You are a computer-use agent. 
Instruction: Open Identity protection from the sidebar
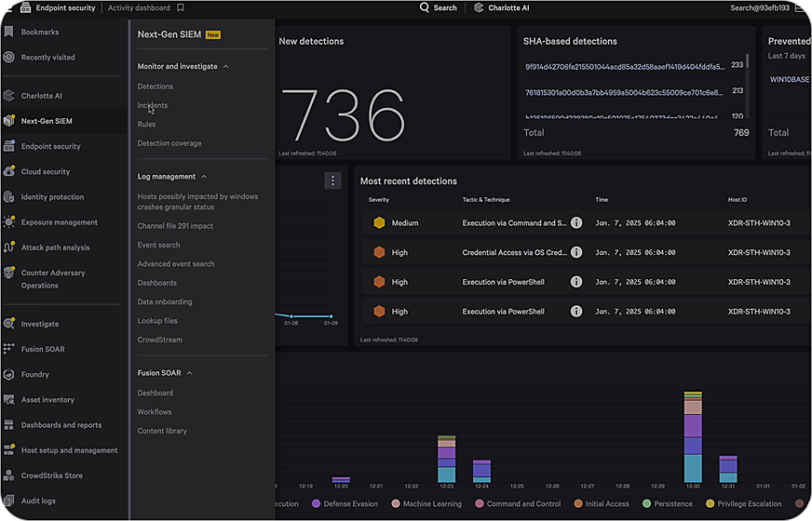pos(9,197)
